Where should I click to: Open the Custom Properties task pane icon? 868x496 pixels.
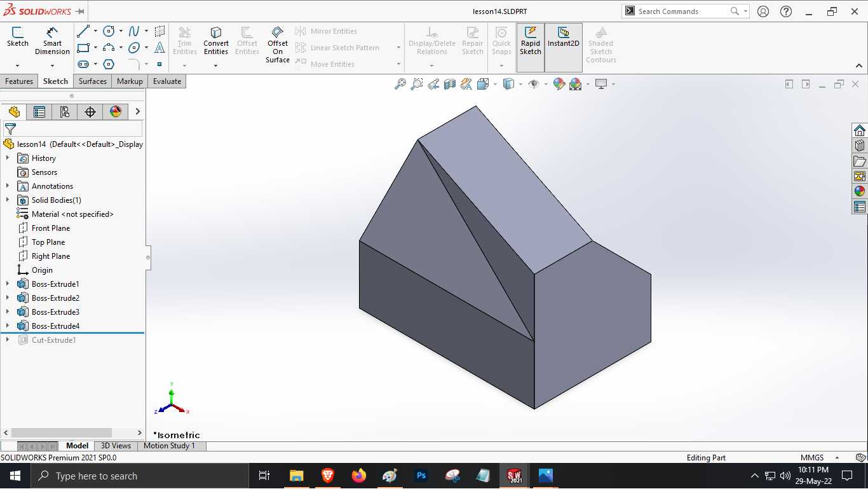[x=860, y=207]
